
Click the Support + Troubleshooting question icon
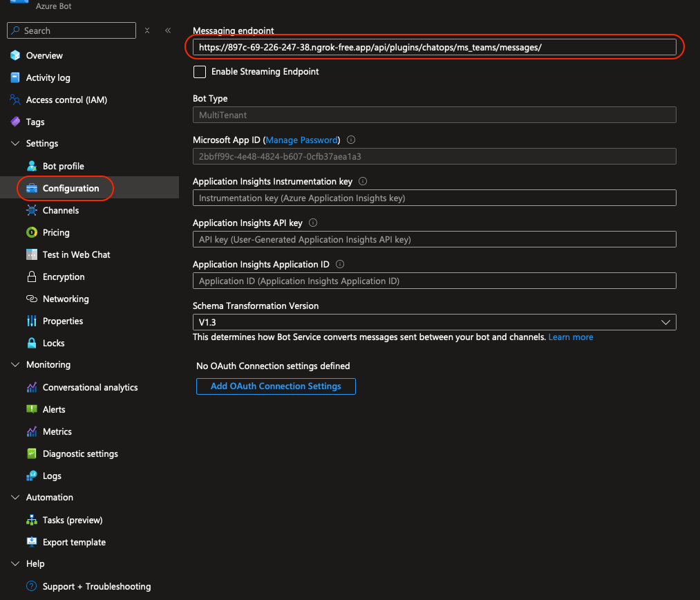pos(32,586)
